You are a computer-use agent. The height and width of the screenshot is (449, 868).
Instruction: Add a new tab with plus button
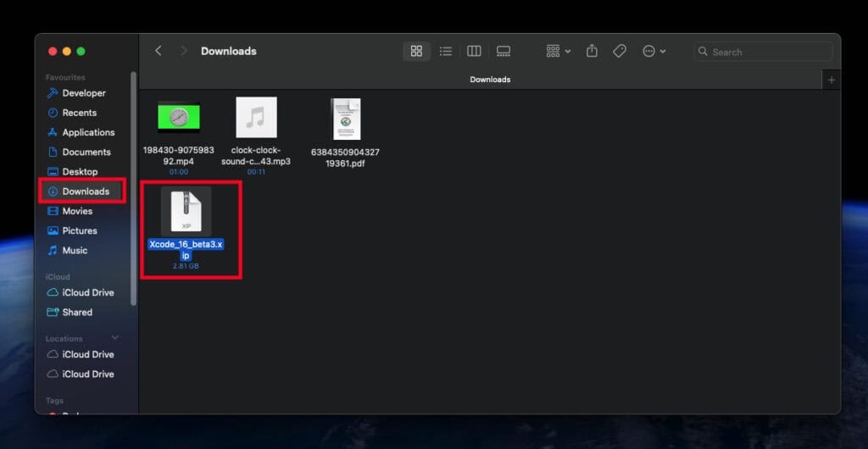(832, 80)
